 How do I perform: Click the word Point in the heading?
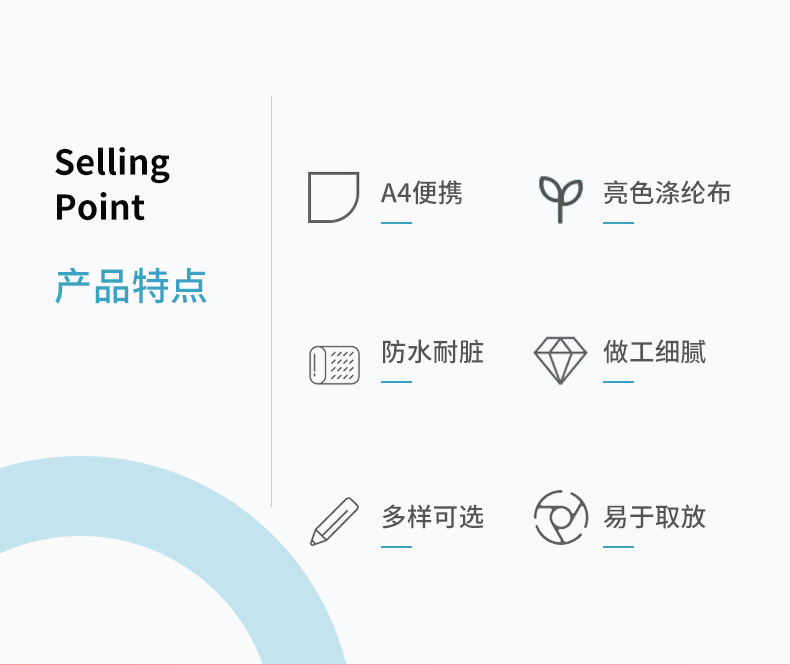[x=100, y=207]
